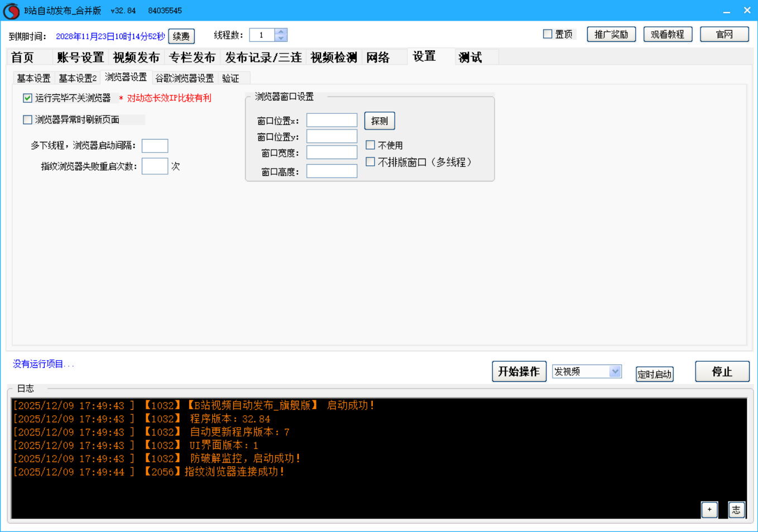
Task: Click the app logo in title bar
Action: pos(11,11)
